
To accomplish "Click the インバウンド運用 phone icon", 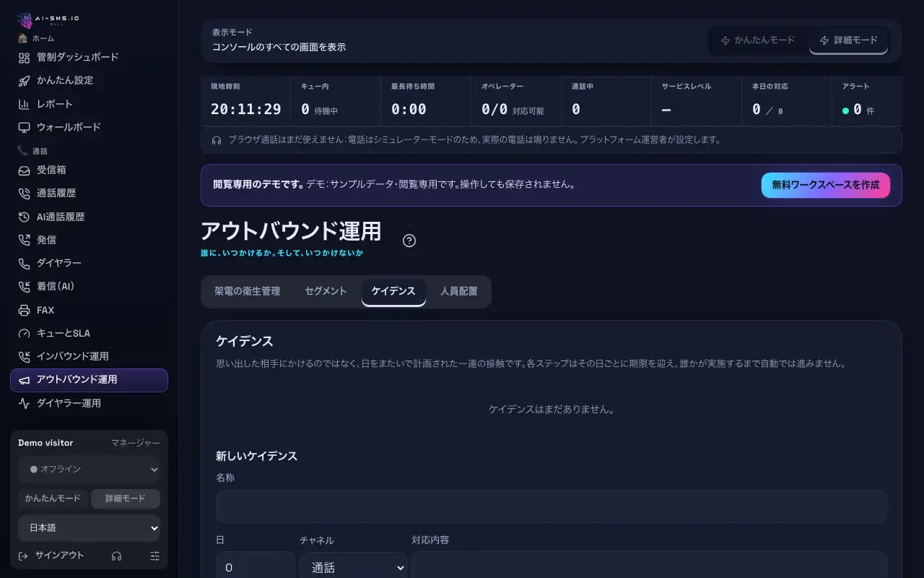I will 24,356.
